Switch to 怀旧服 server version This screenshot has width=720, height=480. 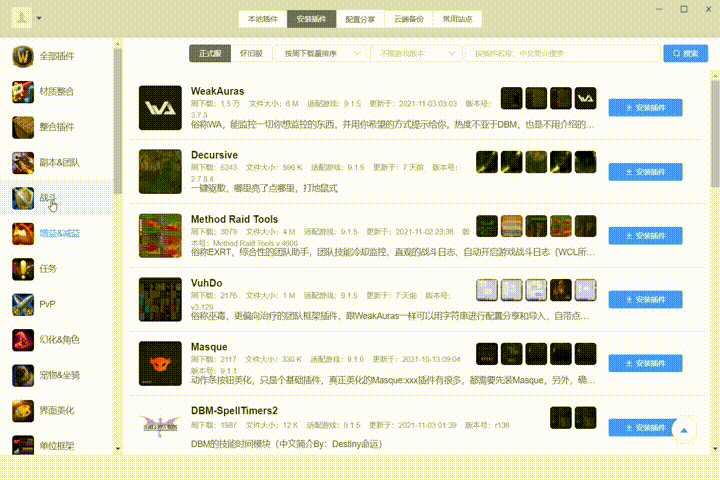[x=251, y=53]
